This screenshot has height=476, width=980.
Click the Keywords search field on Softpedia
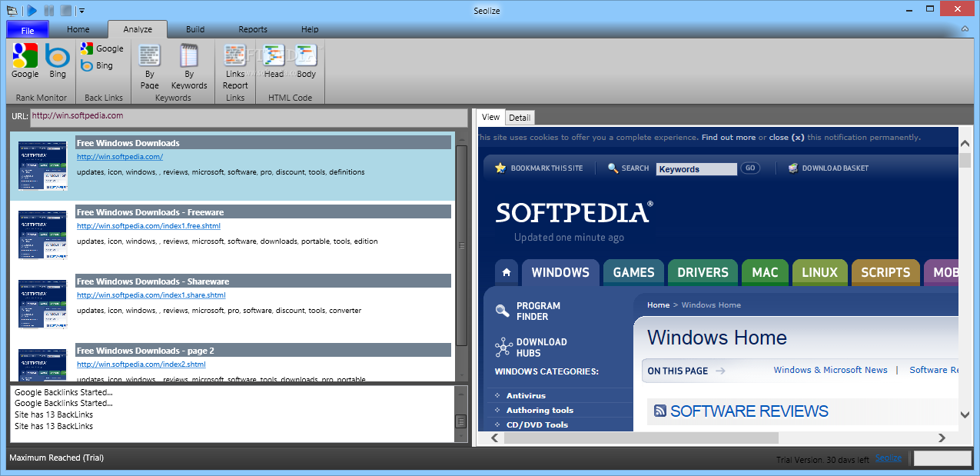(x=696, y=169)
